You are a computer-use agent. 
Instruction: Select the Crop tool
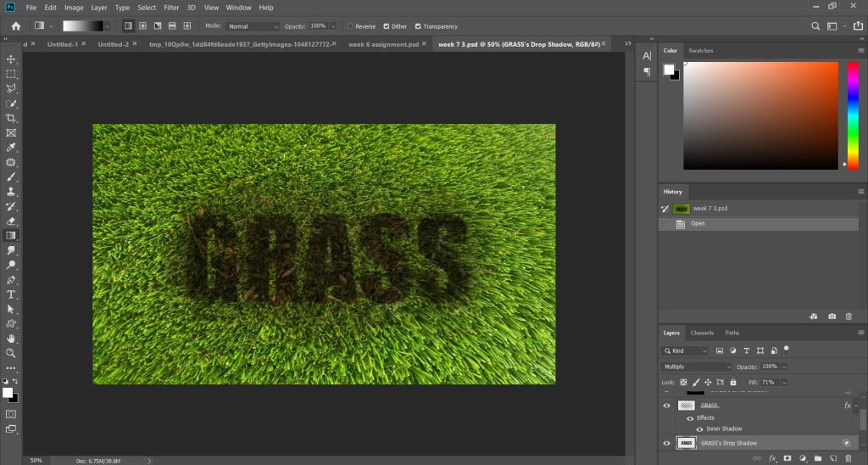point(11,118)
